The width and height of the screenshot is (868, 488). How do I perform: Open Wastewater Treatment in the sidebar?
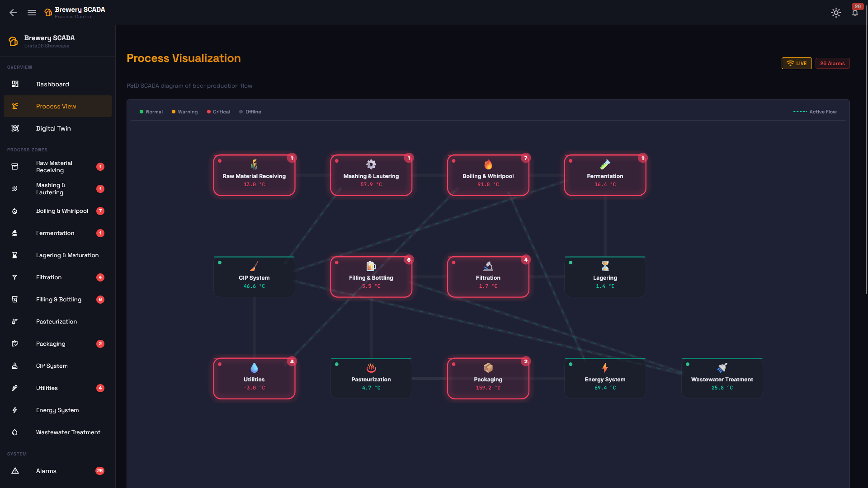click(x=57, y=432)
